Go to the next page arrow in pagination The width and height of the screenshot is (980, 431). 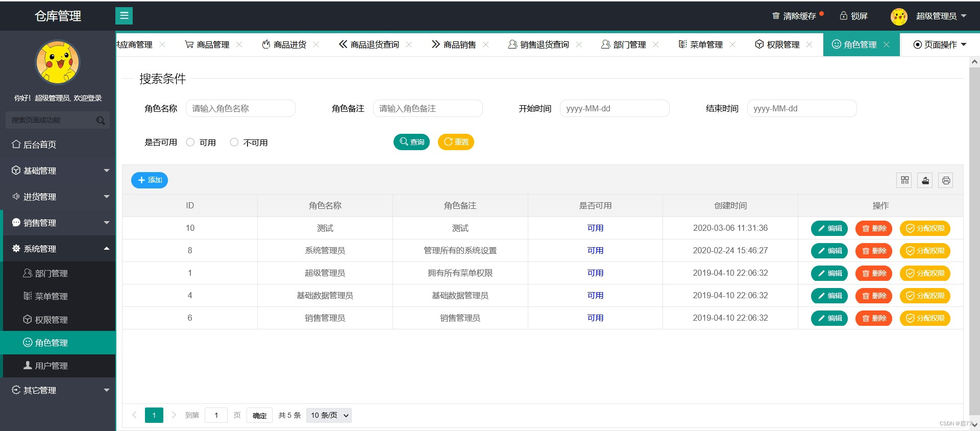(174, 415)
